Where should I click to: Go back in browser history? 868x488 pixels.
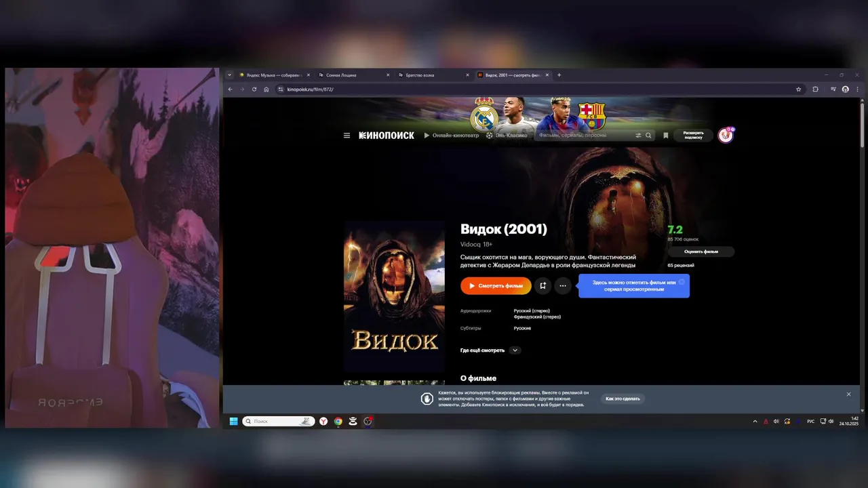tap(230, 89)
